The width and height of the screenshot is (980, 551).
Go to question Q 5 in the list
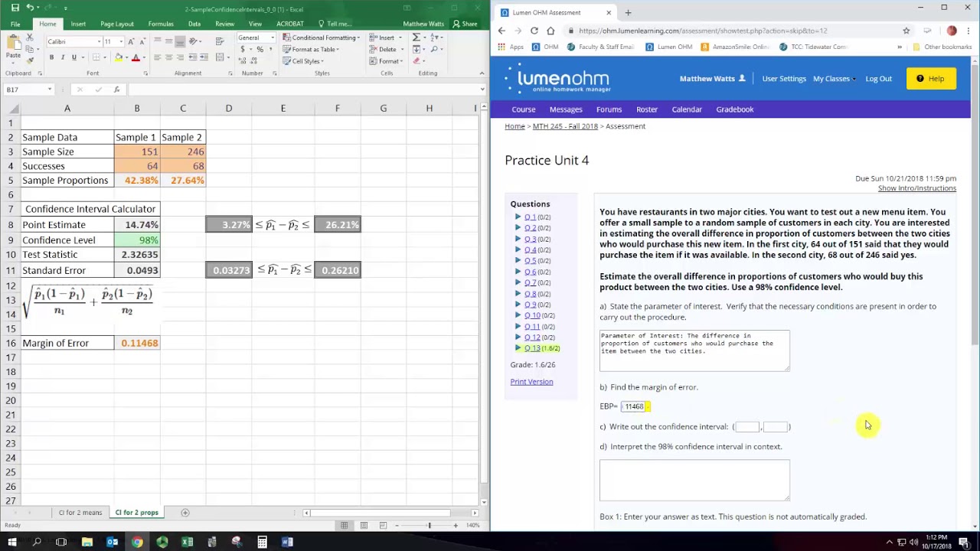530,261
